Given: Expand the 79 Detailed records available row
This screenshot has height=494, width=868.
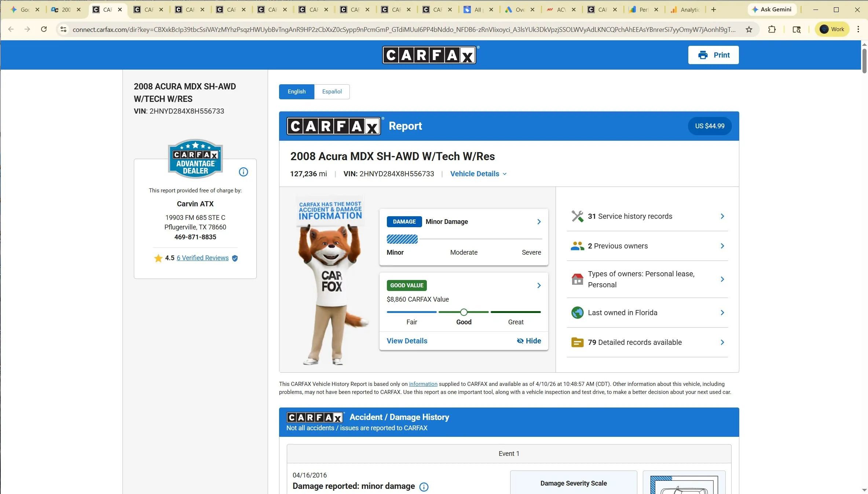Looking at the screenshot, I should coord(647,342).
